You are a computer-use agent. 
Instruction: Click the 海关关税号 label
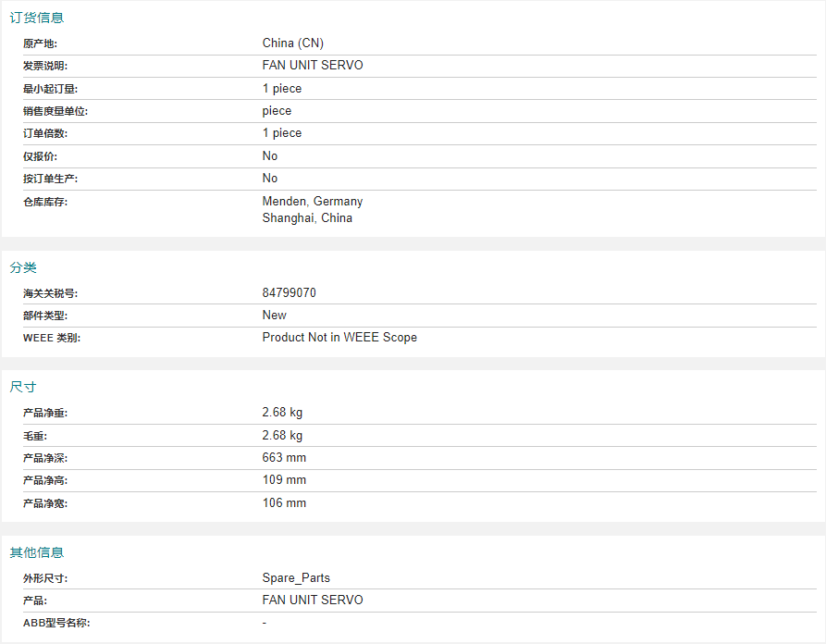[50, 293]
